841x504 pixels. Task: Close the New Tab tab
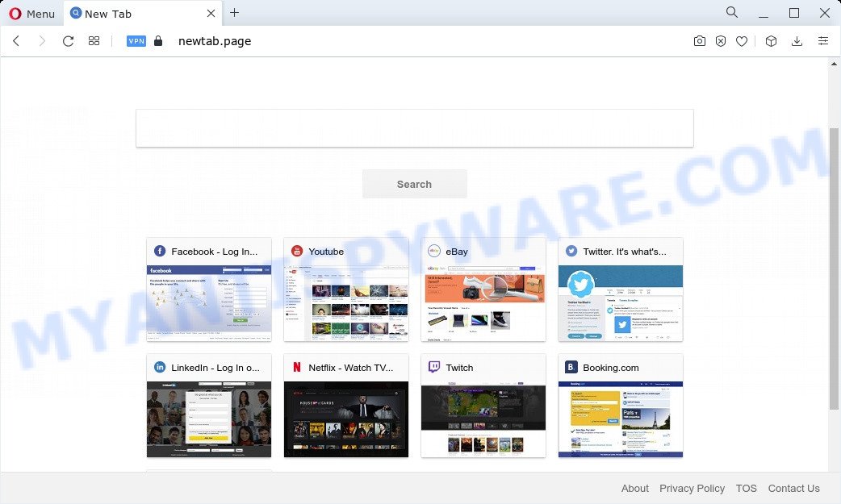(211, 14)
